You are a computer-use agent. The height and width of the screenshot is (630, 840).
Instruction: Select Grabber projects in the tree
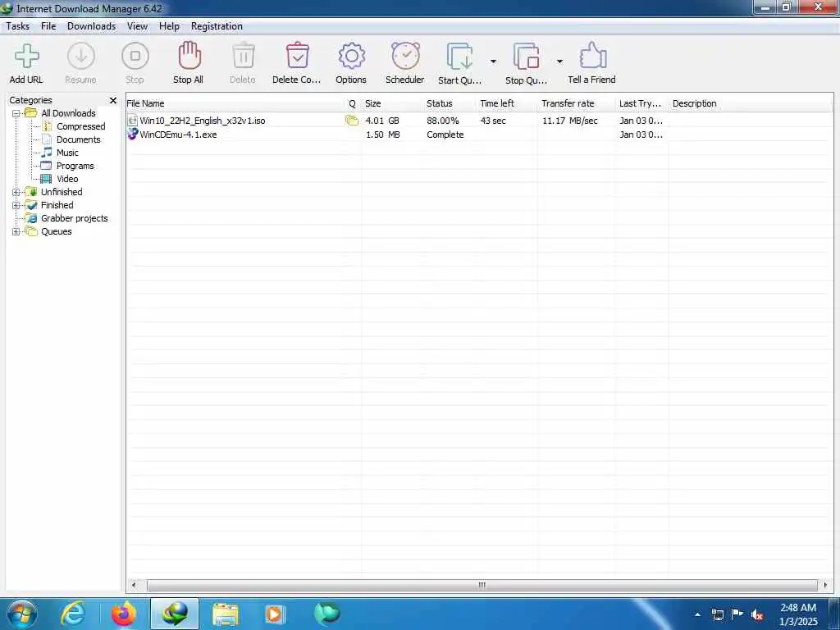point(75,218)
